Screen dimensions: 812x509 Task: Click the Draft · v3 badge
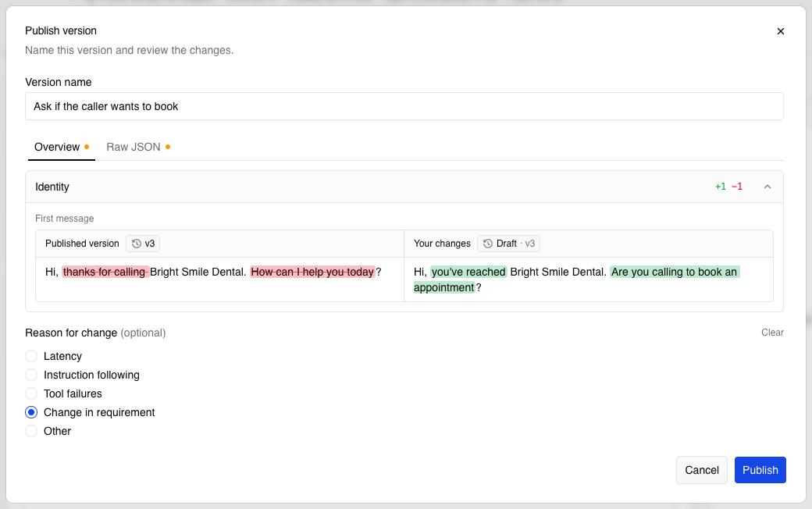click(x=508, y=244)
